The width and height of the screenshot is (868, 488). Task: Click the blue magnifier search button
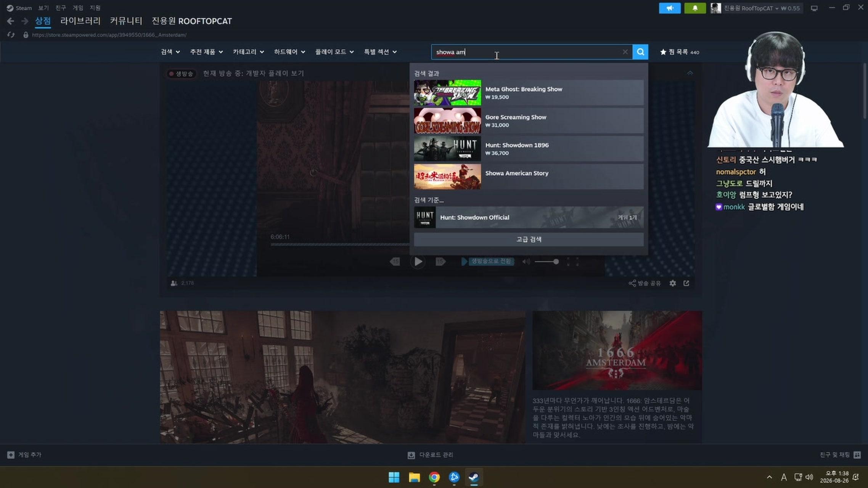pos(640,52)
